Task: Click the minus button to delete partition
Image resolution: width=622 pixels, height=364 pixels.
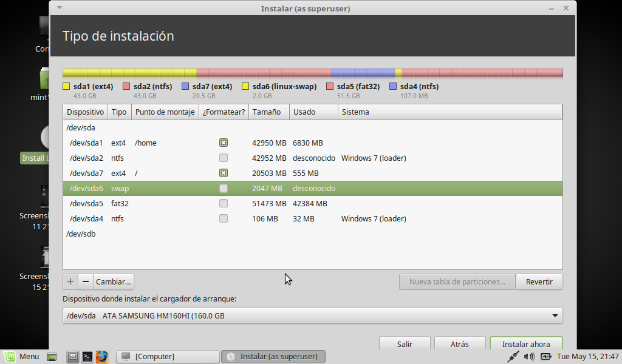Action: 86,281
